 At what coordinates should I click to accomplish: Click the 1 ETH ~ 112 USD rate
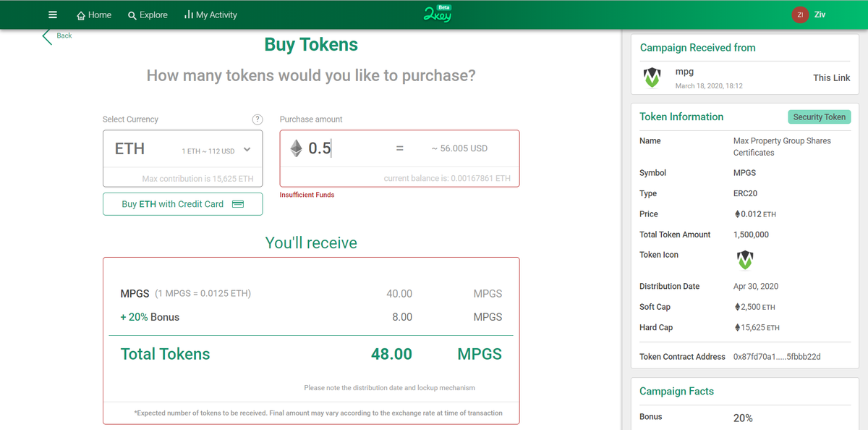click(x=208, y=151)
